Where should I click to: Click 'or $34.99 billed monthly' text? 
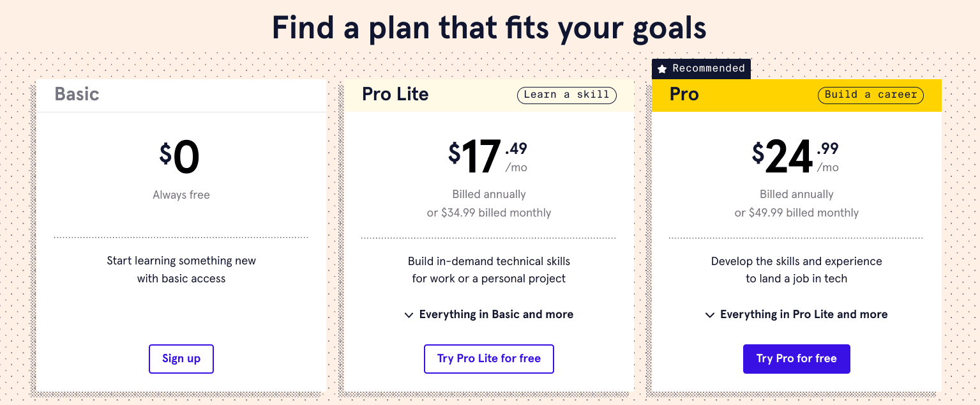pyautogui.click(x=489, y=213)
